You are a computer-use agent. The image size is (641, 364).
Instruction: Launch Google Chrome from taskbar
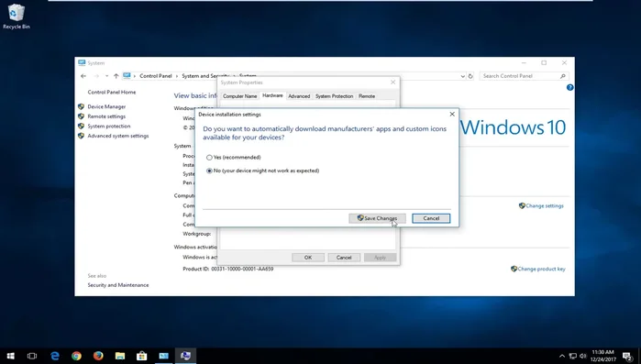click(76, 356)
